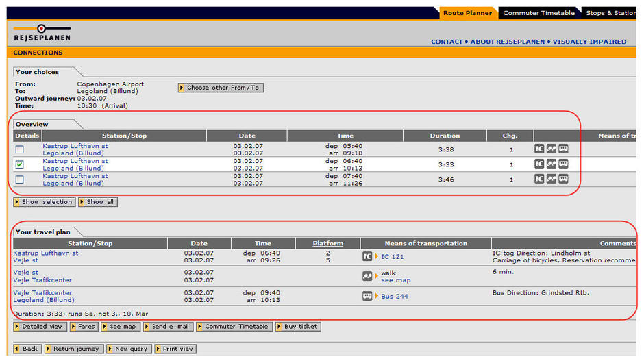The width and height of the screenshot is (644, 361).
Task: Open Legoland (Billund) in 10:13 overview row
Action: click(x=73, y=169)
